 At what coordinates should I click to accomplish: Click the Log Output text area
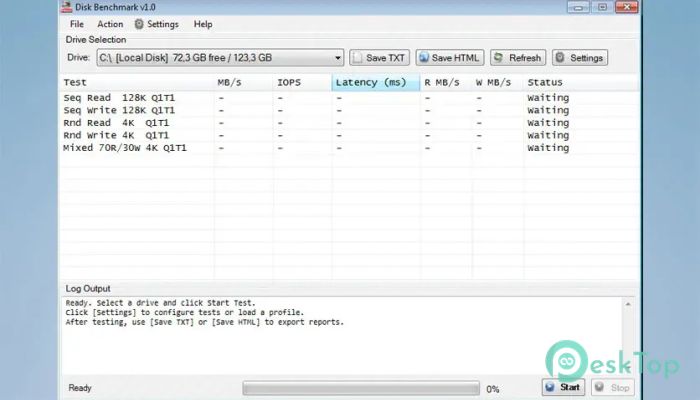coord(342,335)
